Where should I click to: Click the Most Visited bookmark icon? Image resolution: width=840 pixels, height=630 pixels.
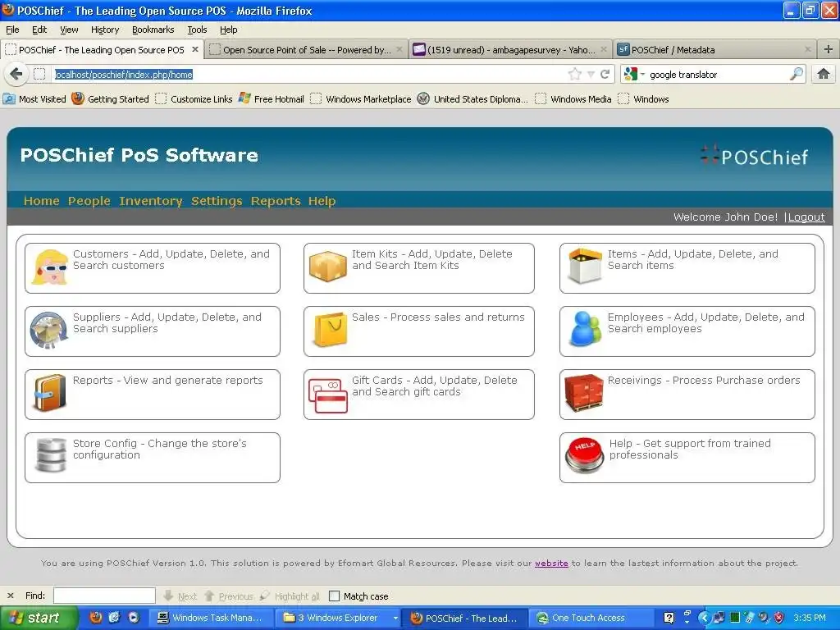pyautogui.click(x=9, y=98)
